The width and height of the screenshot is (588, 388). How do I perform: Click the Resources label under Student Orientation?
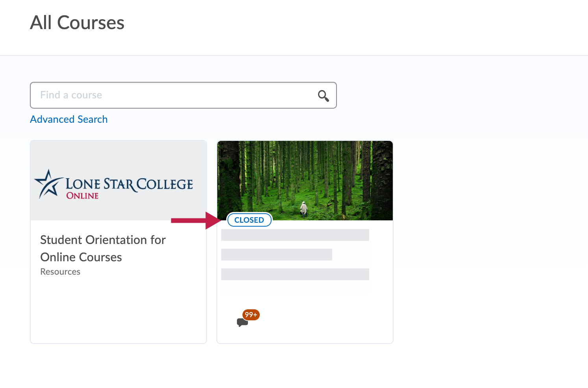pyautogui.click(x=60, y=272)
